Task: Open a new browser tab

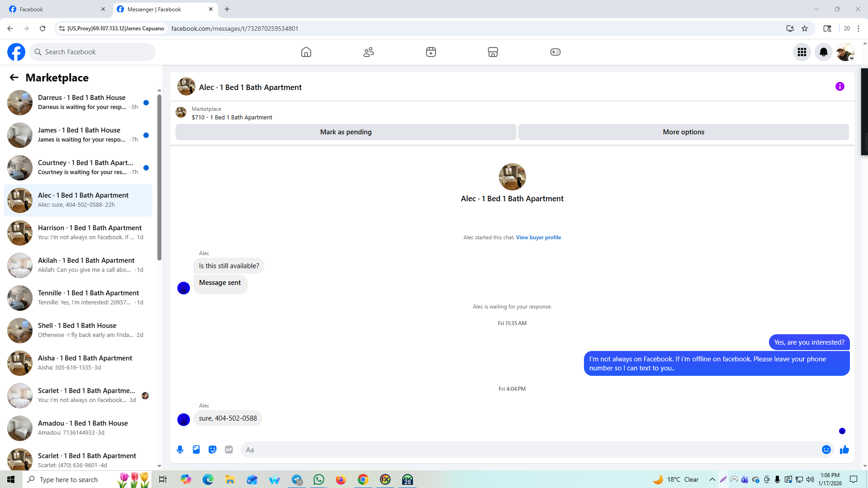Action: [227, 9]
